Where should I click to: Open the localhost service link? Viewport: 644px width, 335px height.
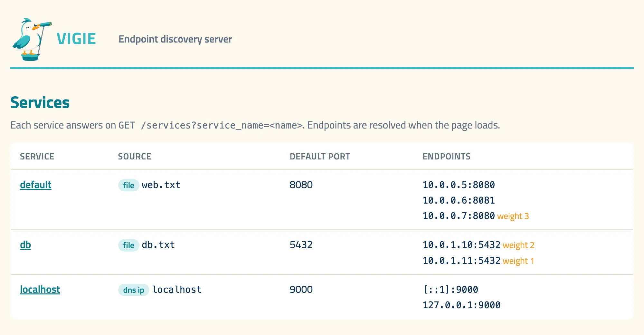40,290
